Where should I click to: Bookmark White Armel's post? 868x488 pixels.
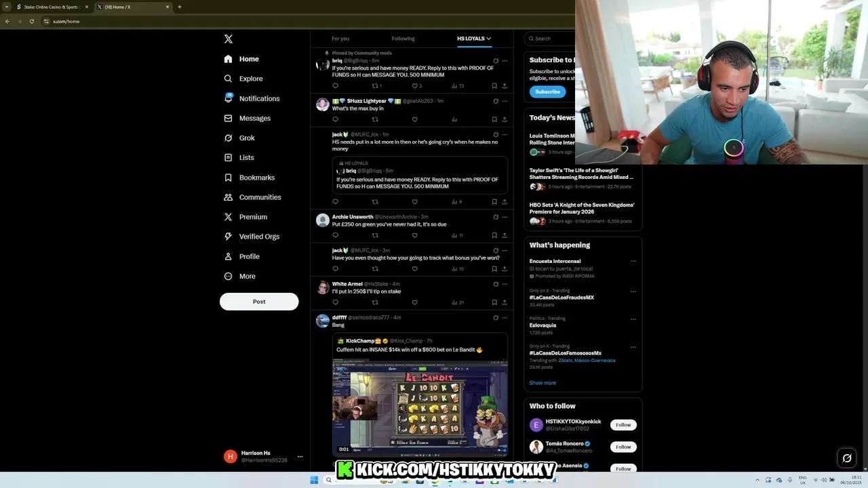click(x=494, y=302)
